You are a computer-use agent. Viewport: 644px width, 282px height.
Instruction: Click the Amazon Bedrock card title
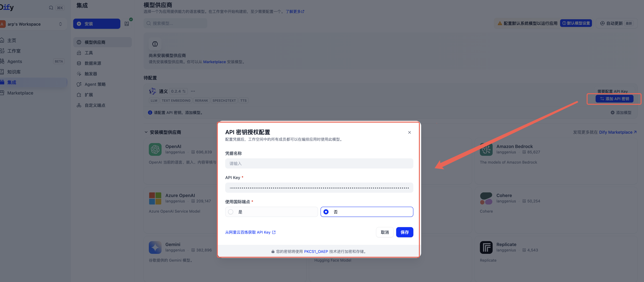[x=514, y=146]
